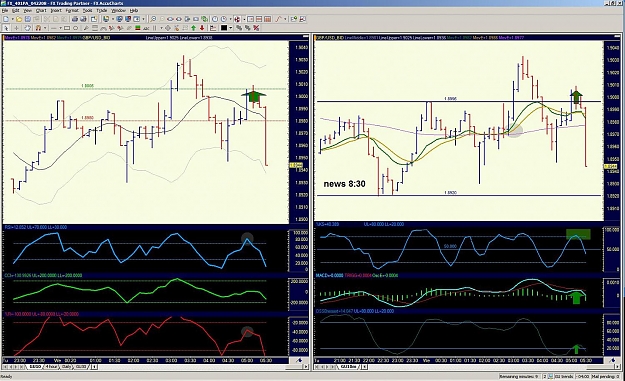Image resolution: width=625 pixels, height=381 pixels.
Task: Click last-tab navigation arrow in left chart
Action: (22, 367)
